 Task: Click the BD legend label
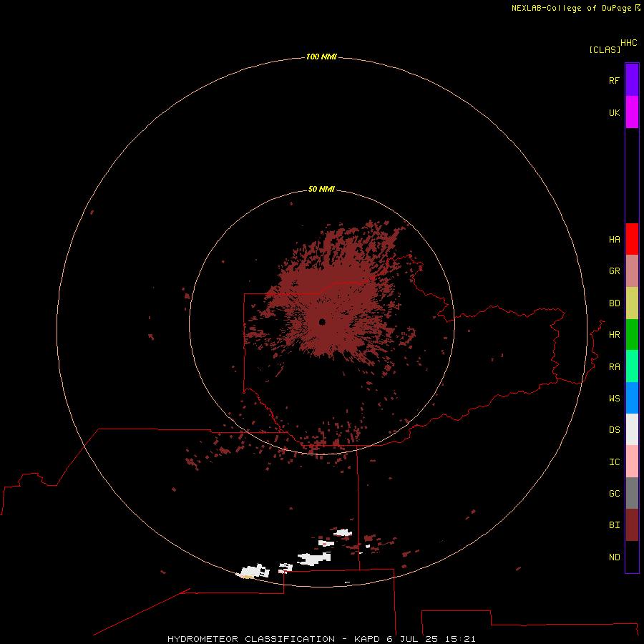[614, 303]
